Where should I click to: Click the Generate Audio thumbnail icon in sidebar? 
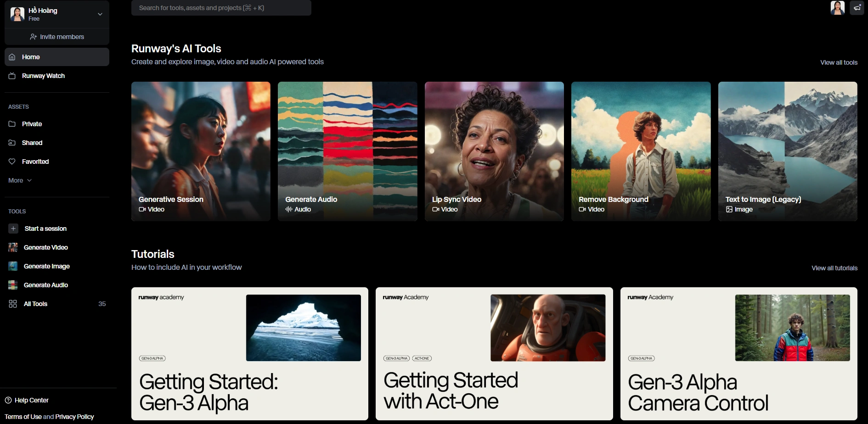point(13,285)
